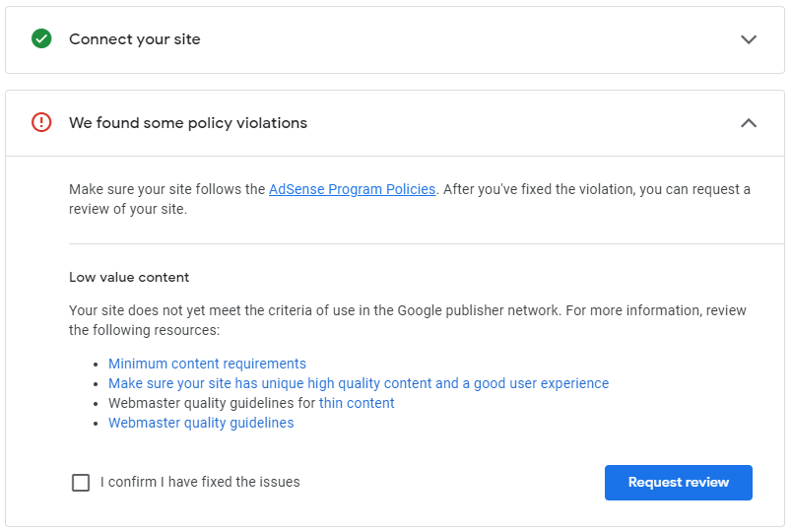Check I confirm I have fixed the issues

pyautogui.click(x=81, y=483)
